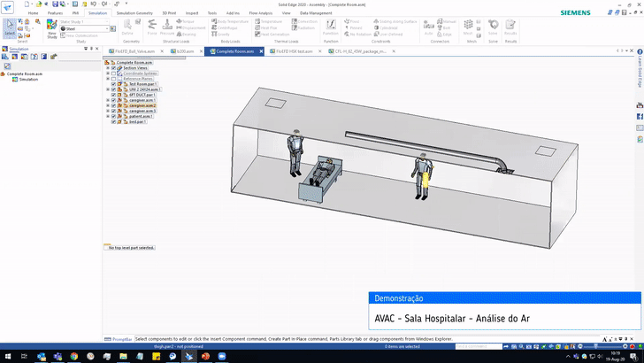644x363 pixels.
Task: Select caregiver.asm:3 in tree
Action: coord(142,111)
